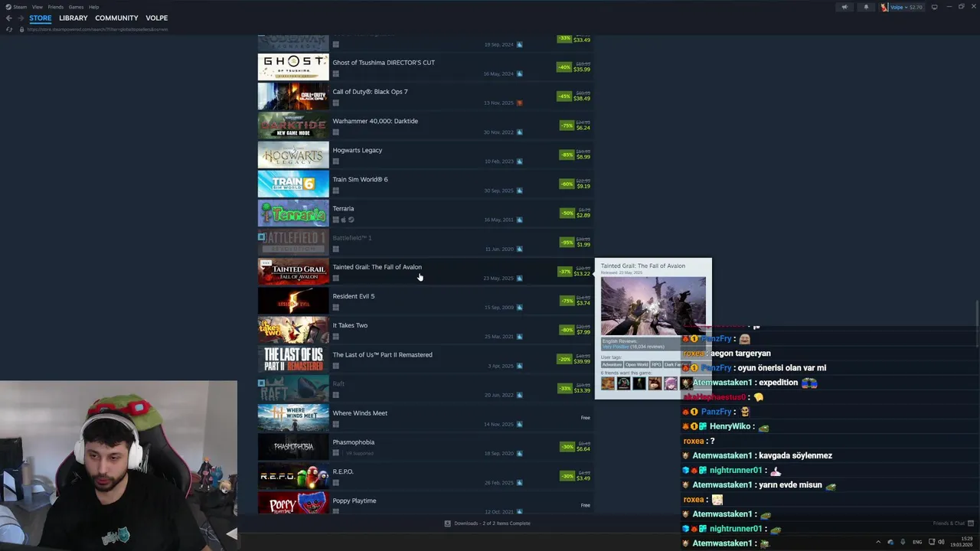Click the Poppy Playtime capsule thumbnail
The image size is (980, 551).
293,503
